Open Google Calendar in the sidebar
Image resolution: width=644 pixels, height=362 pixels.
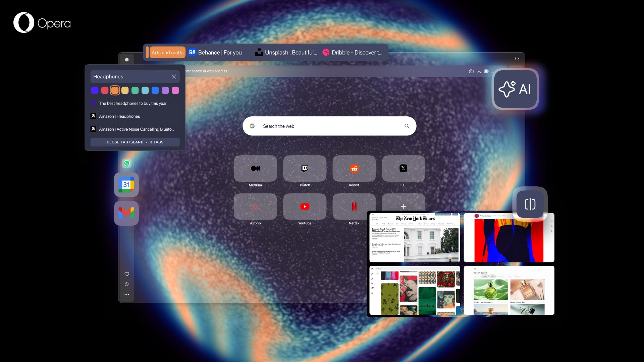click(x=126, y=185)
